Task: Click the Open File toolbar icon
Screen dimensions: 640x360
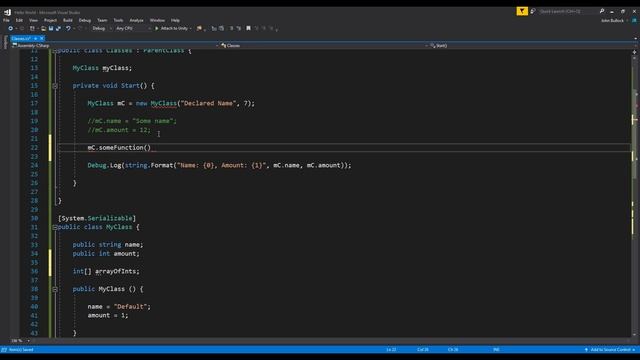Action: pyautogui.click(x=44, y=29)
